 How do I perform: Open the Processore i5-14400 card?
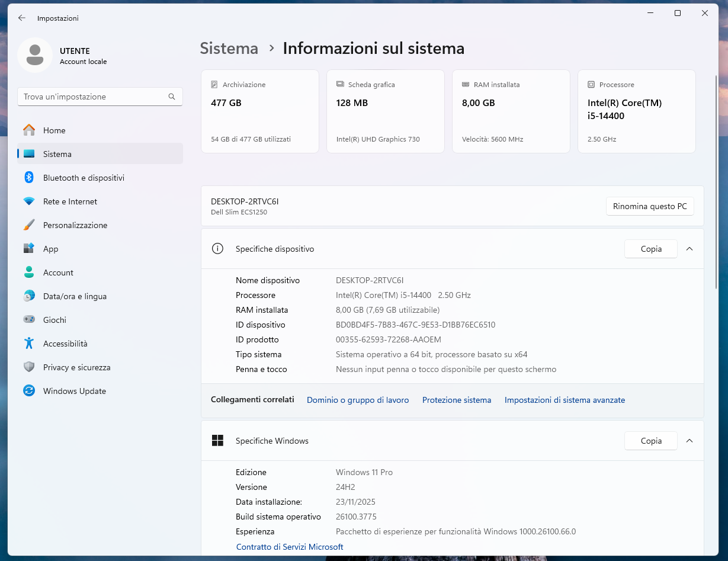click(637, 111)
